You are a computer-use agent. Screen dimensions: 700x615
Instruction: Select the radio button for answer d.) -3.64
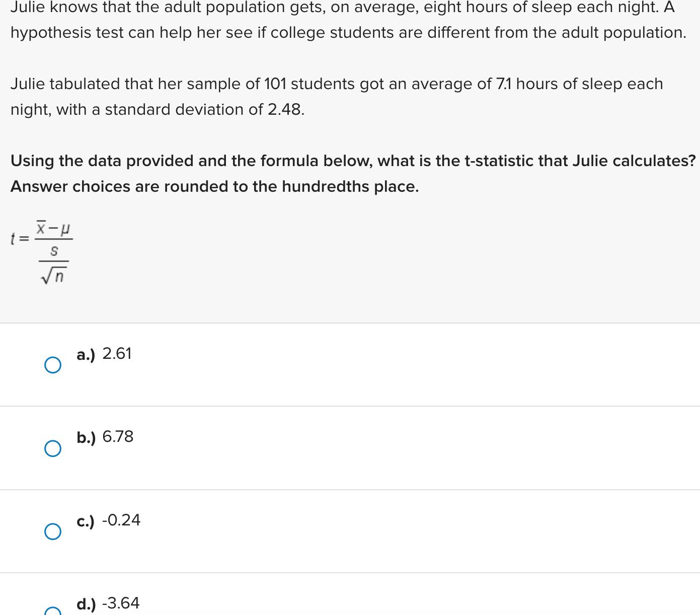52,612
